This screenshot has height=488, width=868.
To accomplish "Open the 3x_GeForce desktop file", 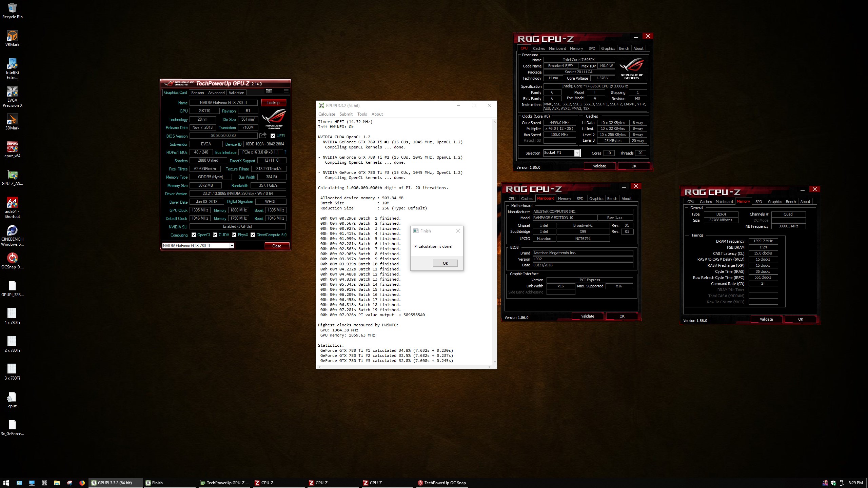I will click(x=12, y=428).
